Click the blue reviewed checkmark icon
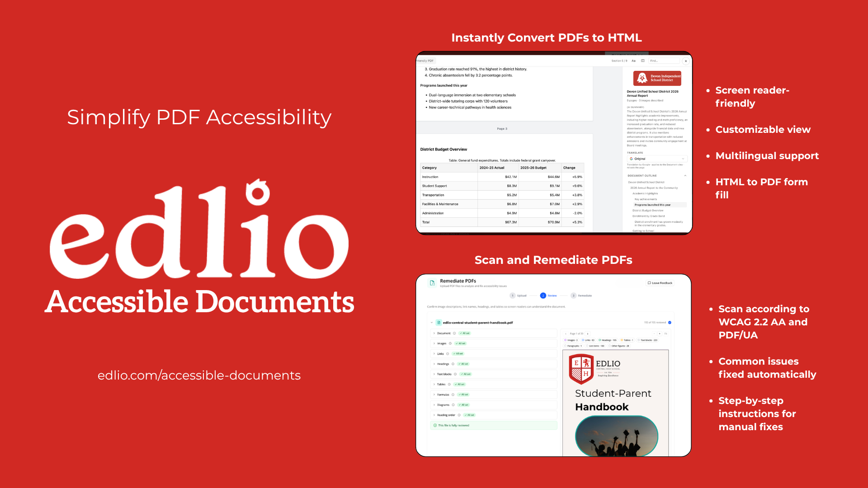Screen dimensions: 868x488 670,323
